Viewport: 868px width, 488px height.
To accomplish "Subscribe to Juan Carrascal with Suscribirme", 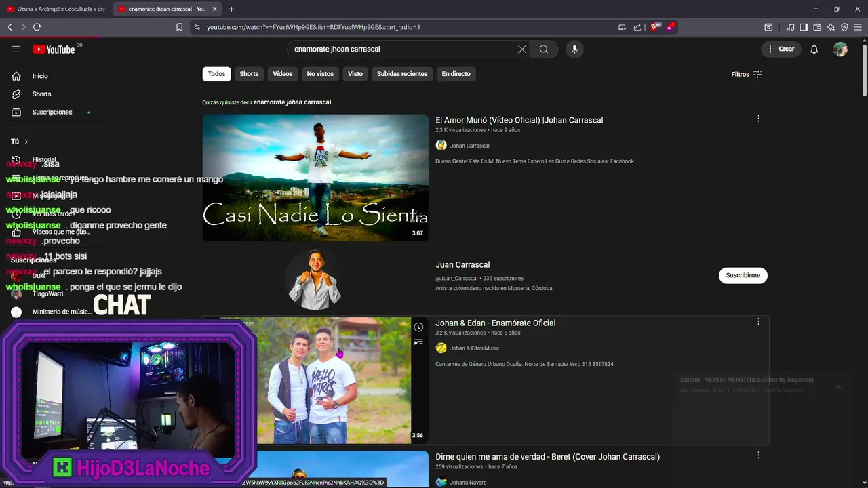I will click(743, 275).
